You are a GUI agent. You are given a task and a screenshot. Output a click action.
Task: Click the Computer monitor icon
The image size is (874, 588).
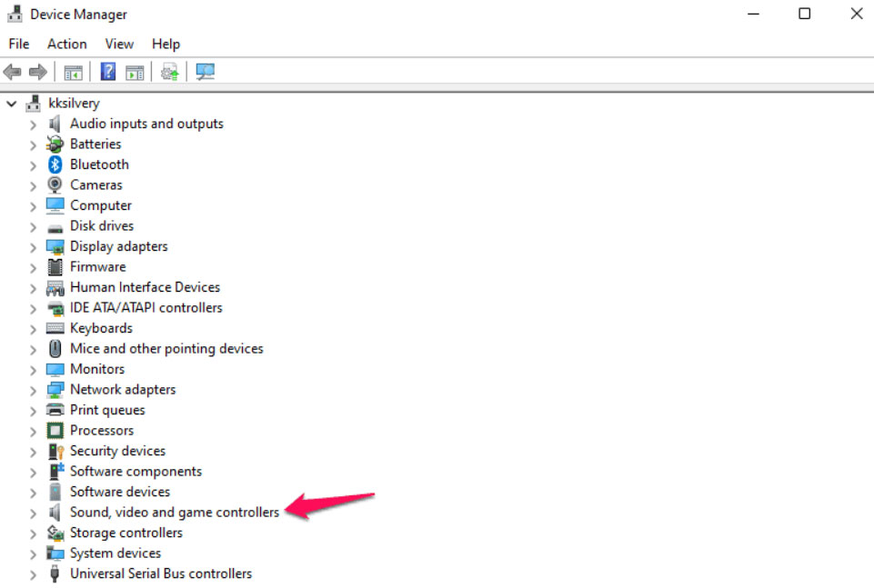point(55,205)
